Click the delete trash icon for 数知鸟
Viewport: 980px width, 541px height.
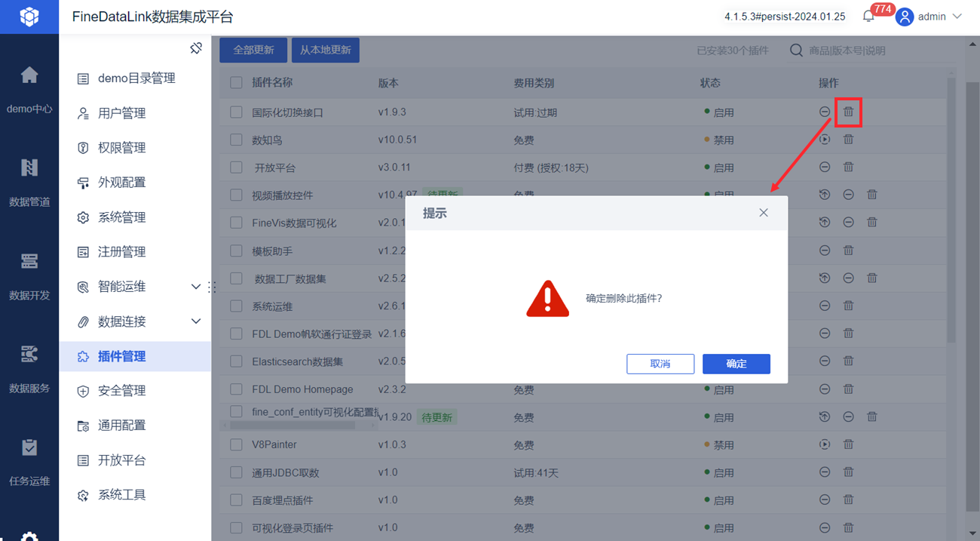point(848,140)
